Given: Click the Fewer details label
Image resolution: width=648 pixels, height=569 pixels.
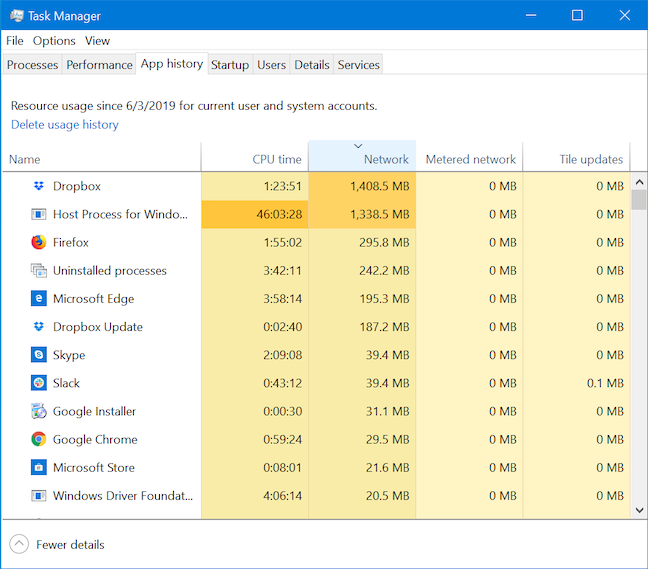Looking at the screenshot, I should tap(70, 545).
